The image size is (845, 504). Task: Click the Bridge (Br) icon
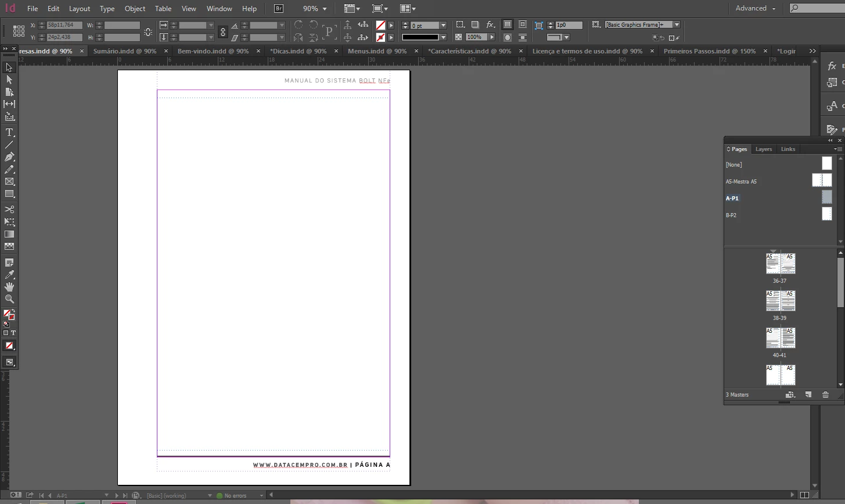coord(279,8)
